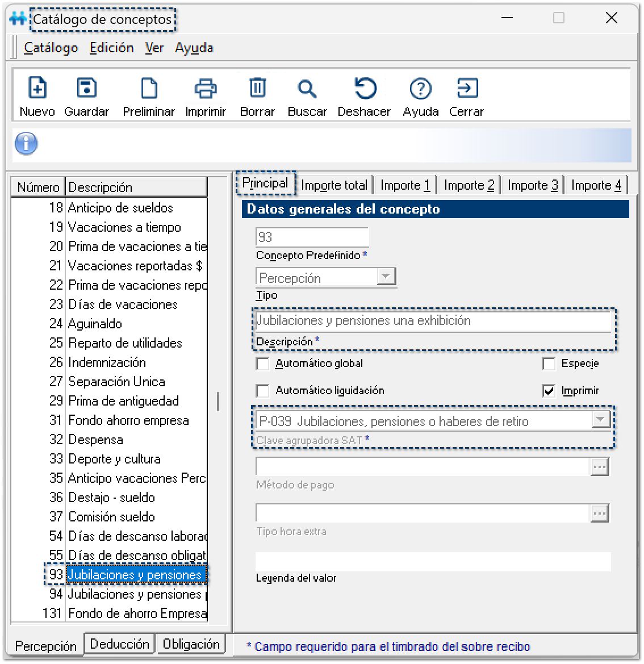Open search with the Buscar icon
The height and width of the screenshot is (664, 644).
click(307, 89)
